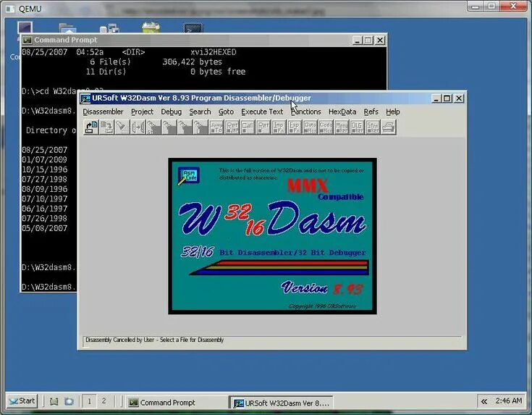Viewport: 532px width, 415px height.
Task: Click the Goto Program Entry Point icon
Action: (169, 127)
